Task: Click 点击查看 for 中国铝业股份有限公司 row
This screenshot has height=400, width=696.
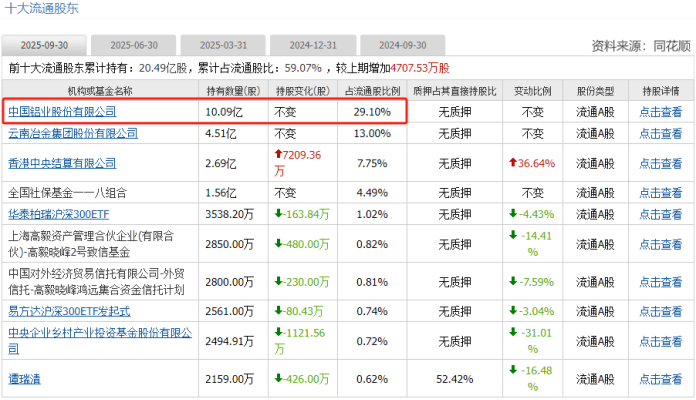Action: [660, 112]
